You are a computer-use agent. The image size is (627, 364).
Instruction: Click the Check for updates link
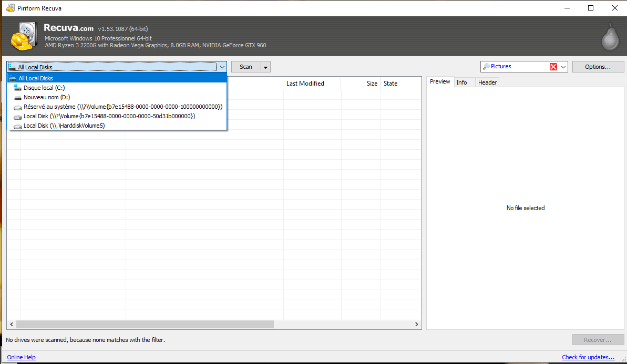[x=588, y=357]
